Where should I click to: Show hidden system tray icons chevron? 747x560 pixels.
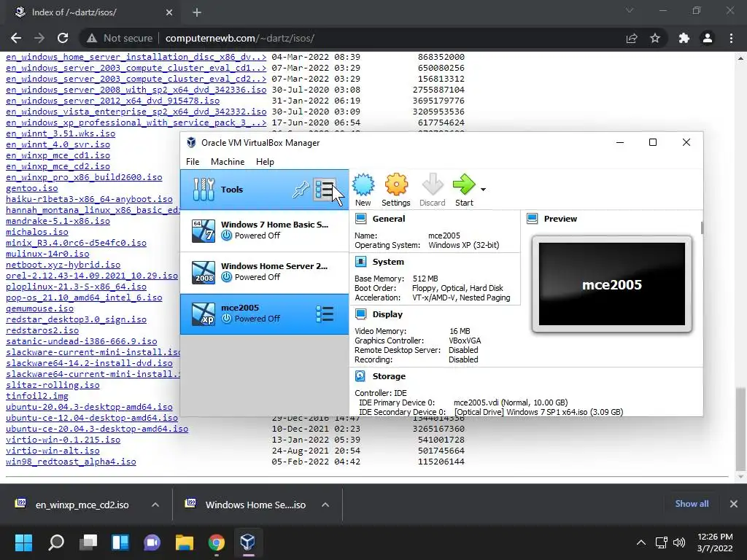(x=641, y=542)
